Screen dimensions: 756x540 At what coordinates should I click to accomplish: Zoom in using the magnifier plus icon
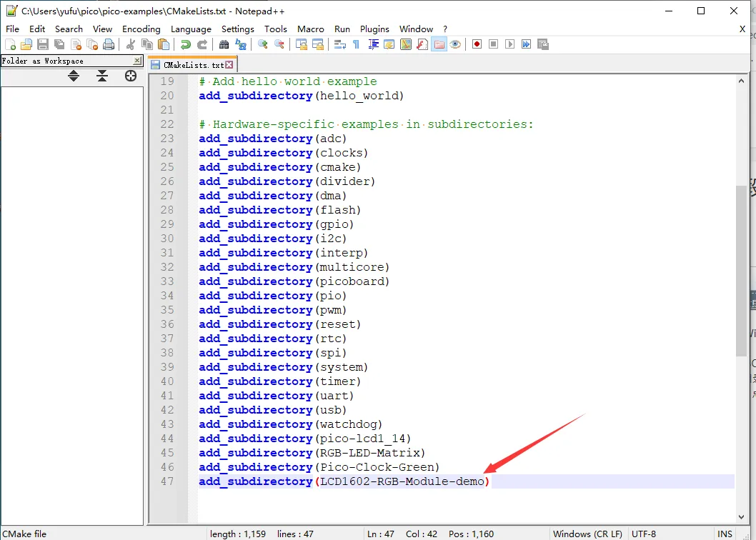263,44
